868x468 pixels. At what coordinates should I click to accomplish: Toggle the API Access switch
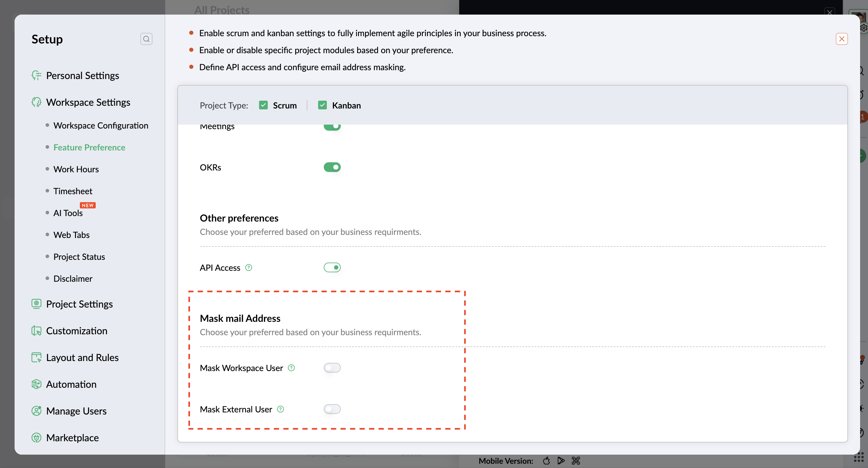coord(332,267)
